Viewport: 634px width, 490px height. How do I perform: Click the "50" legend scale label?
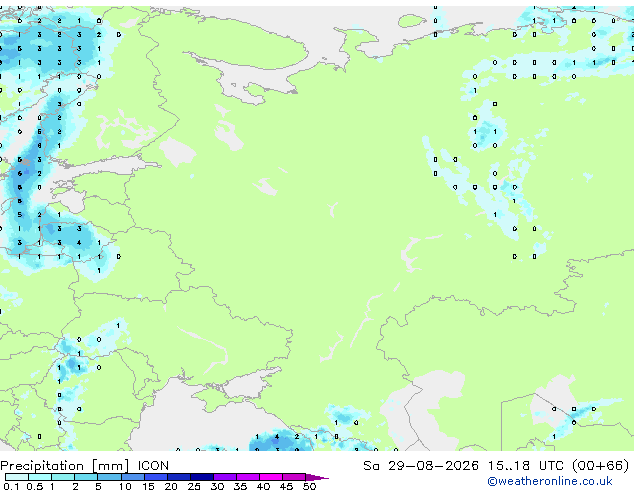(x=309, y=486)
